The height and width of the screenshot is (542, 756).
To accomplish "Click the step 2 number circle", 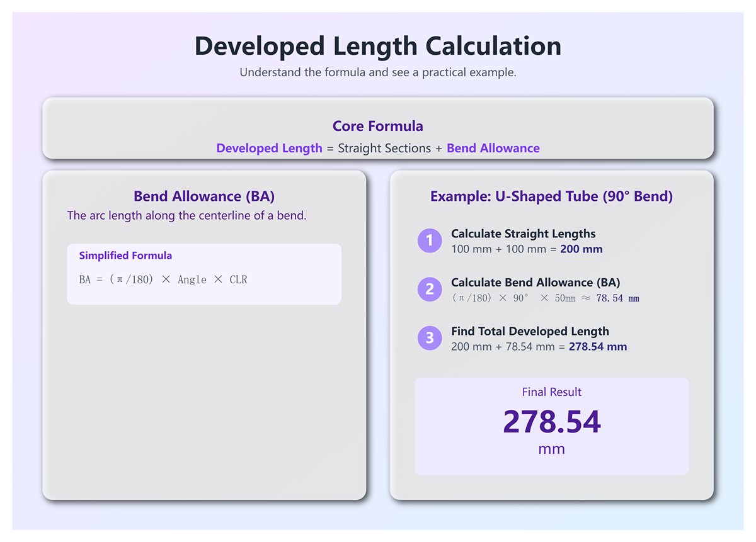I will pos(430,290).
